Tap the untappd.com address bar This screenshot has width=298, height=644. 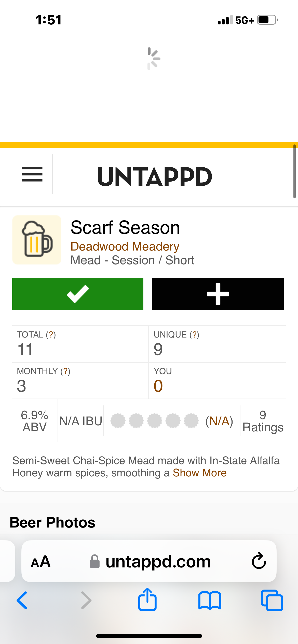coord(158,562)
